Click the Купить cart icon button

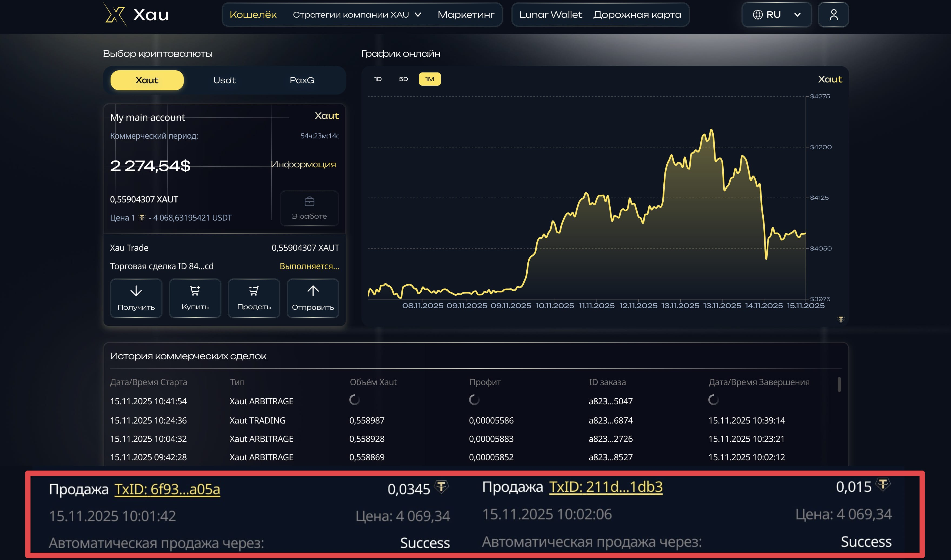coord(195,298)
